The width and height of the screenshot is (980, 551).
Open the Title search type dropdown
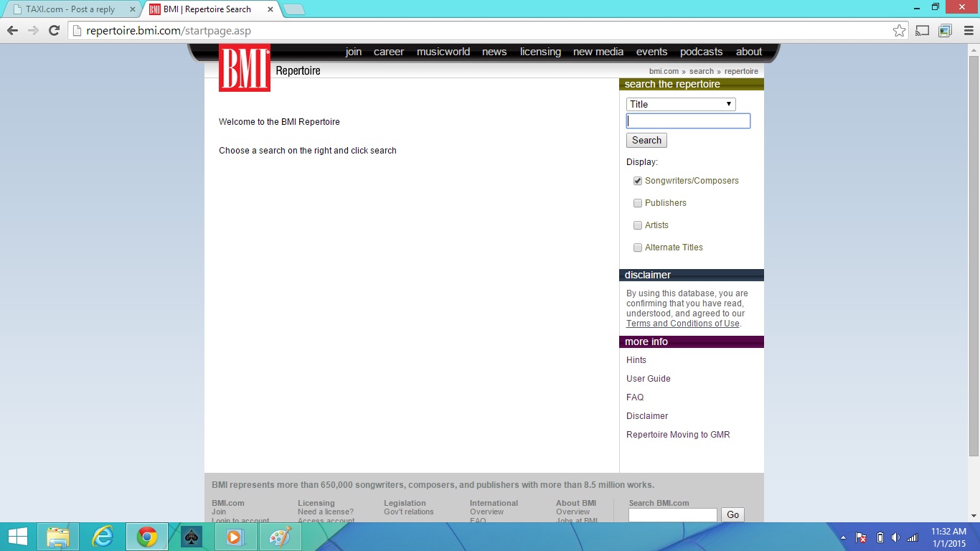tap(681, 104)
